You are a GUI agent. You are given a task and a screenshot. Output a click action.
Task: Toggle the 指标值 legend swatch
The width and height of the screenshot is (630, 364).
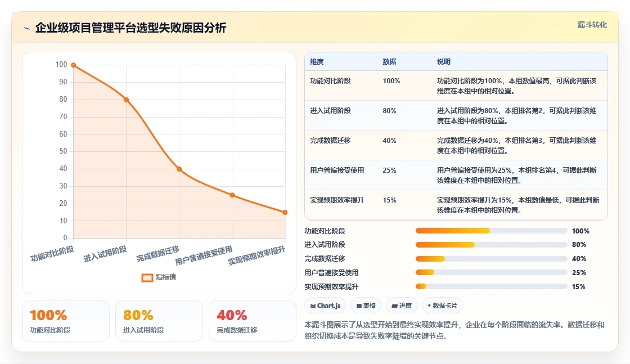click(147, 277)
